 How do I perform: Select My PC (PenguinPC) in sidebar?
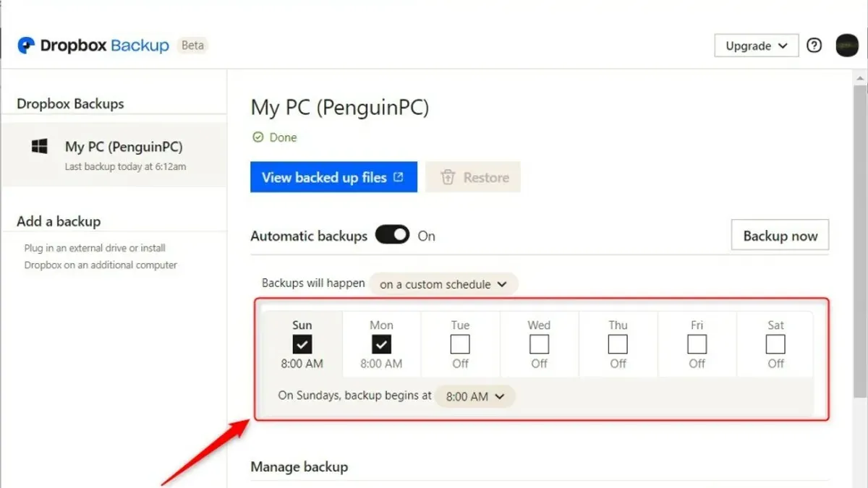coord(114,154)
